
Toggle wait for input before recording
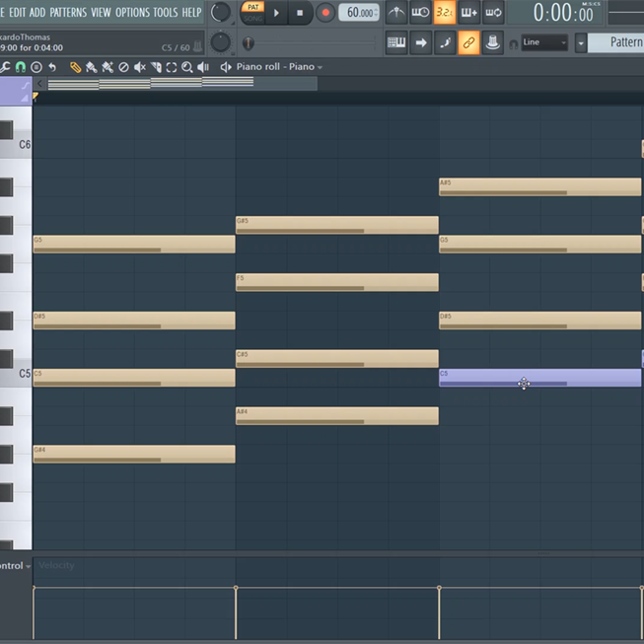click(x=420, y=12)
